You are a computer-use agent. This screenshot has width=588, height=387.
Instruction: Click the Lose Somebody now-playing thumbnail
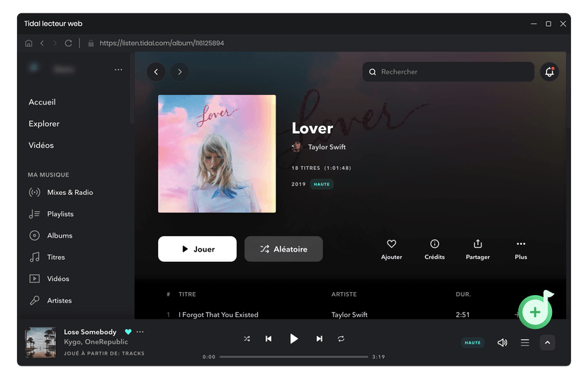(x=40, y=342)
